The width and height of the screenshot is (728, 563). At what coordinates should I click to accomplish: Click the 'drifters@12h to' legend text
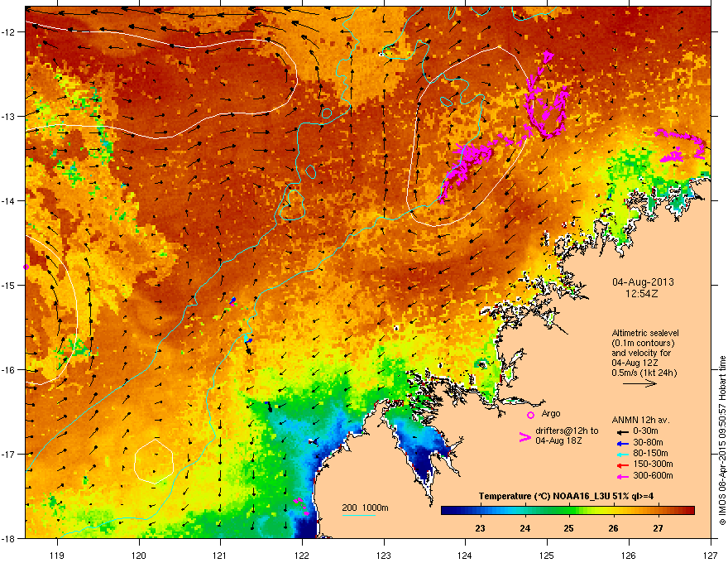[x=567, y=431]
